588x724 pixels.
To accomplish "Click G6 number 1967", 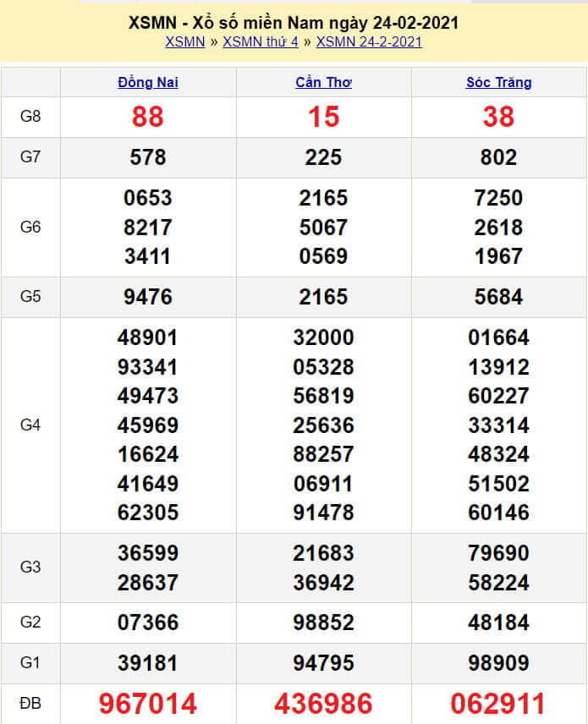I will 499,256.
